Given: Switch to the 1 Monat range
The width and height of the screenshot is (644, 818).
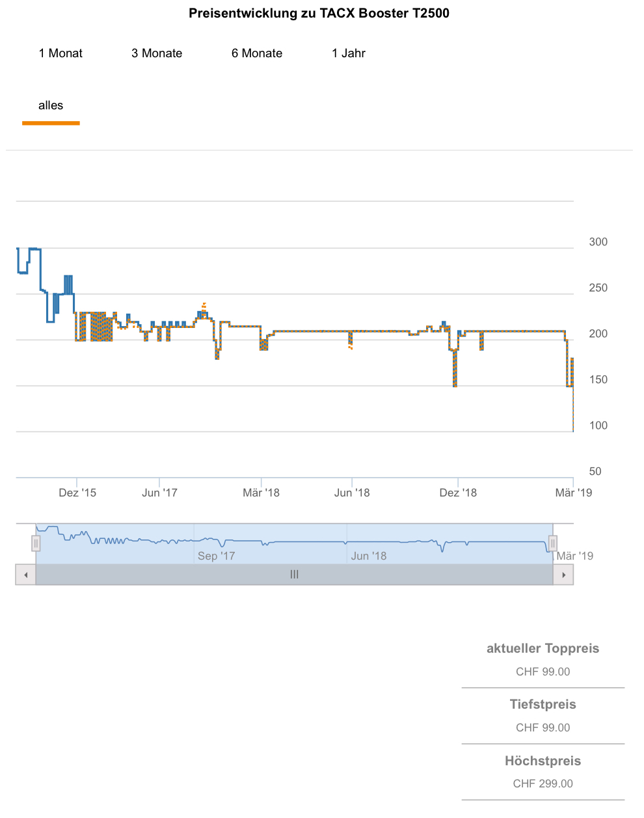Looking at the screenshot, I should point(60,53).
